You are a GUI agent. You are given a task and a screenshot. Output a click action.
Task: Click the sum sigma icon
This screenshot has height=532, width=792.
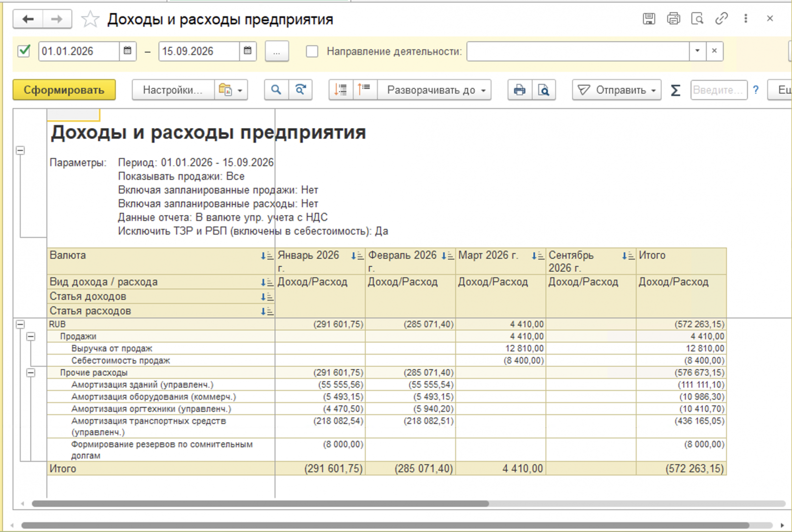pos(675,90)
